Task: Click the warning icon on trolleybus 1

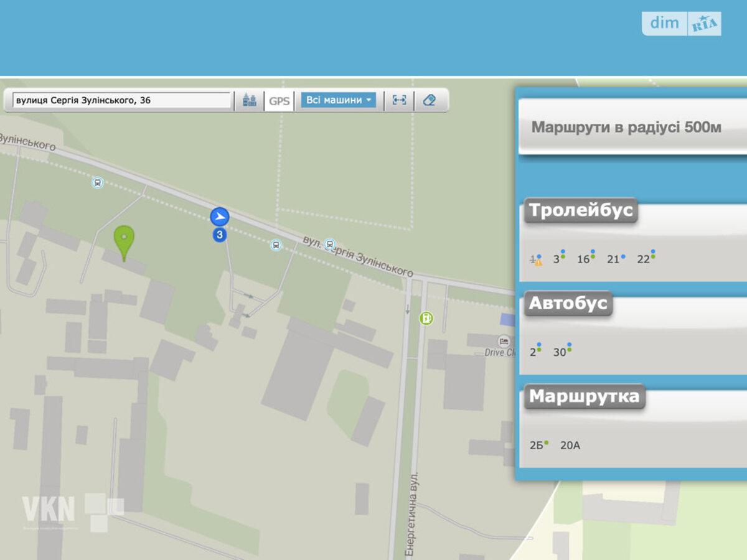Action: click(538, 262)
